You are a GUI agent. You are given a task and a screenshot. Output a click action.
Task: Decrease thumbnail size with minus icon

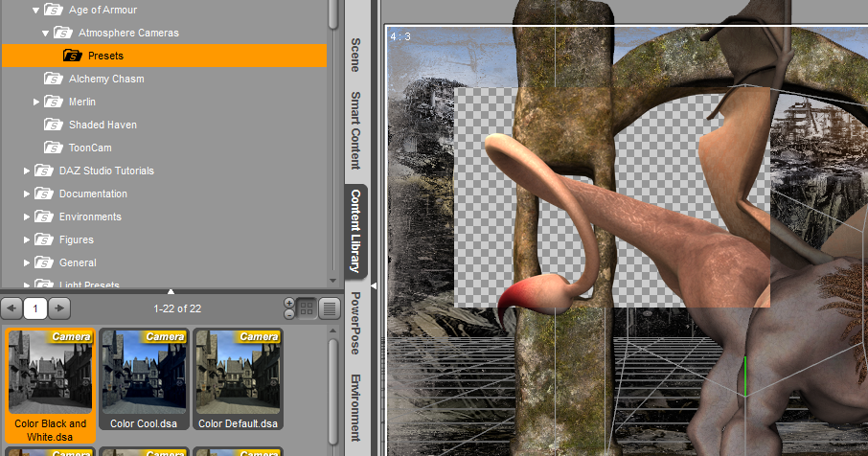(289, 314)
